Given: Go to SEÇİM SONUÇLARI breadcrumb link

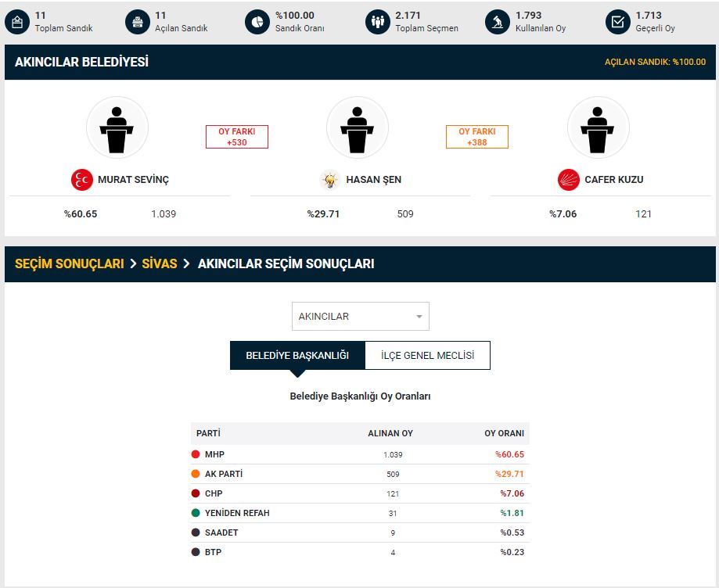Looking at the screenshot, I should (69, 264).
